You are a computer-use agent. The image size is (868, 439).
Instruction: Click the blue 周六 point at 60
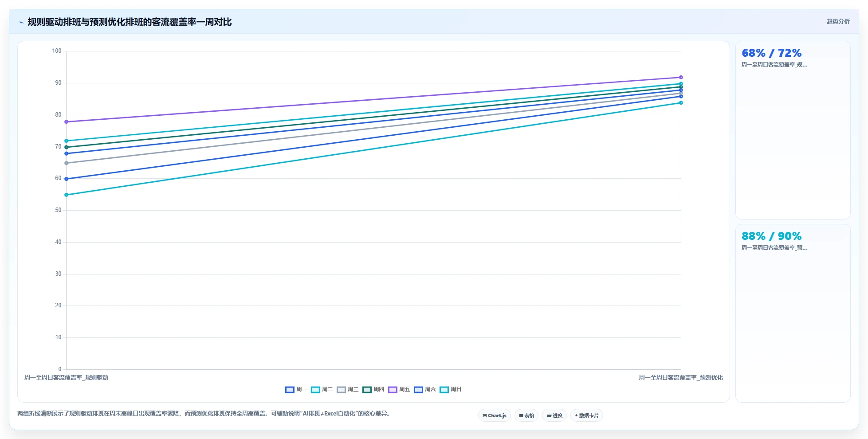pos(67,179)
